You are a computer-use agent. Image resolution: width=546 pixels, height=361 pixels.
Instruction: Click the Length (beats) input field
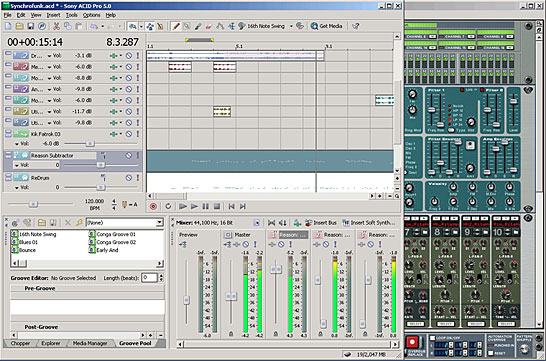(x=149, y=278)
